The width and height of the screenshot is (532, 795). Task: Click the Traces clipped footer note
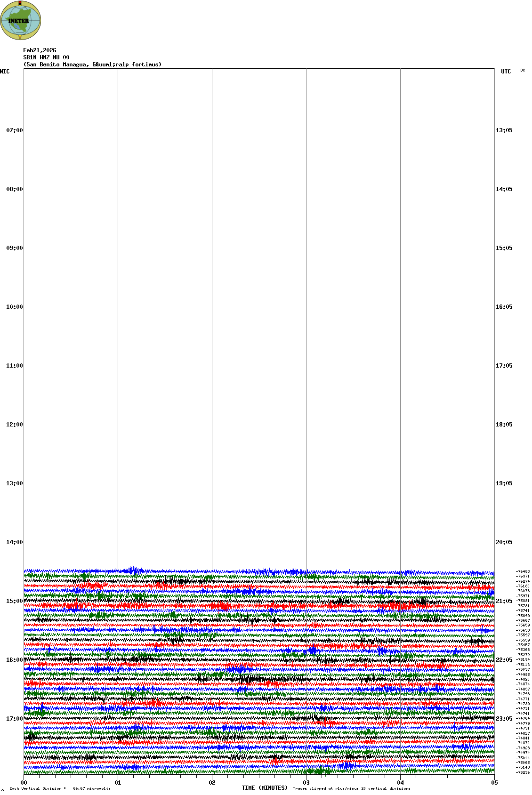coord(351,788)
